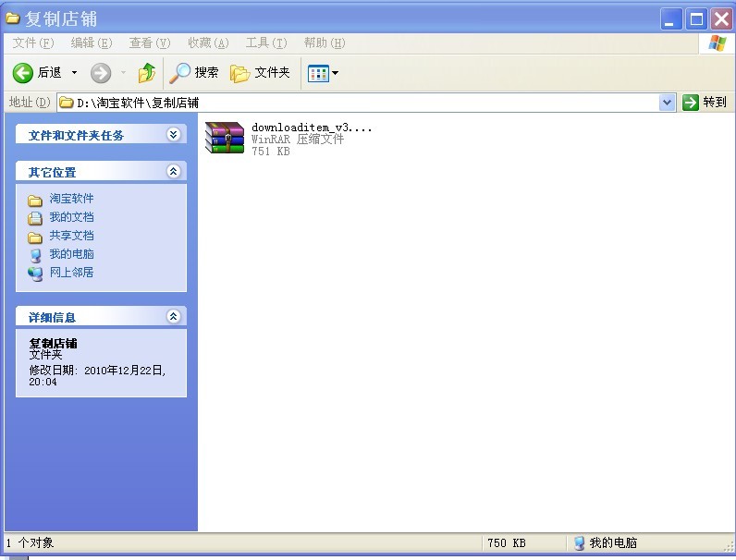
Task: Close the 复制店铺 window
Action: pos(721,19)
